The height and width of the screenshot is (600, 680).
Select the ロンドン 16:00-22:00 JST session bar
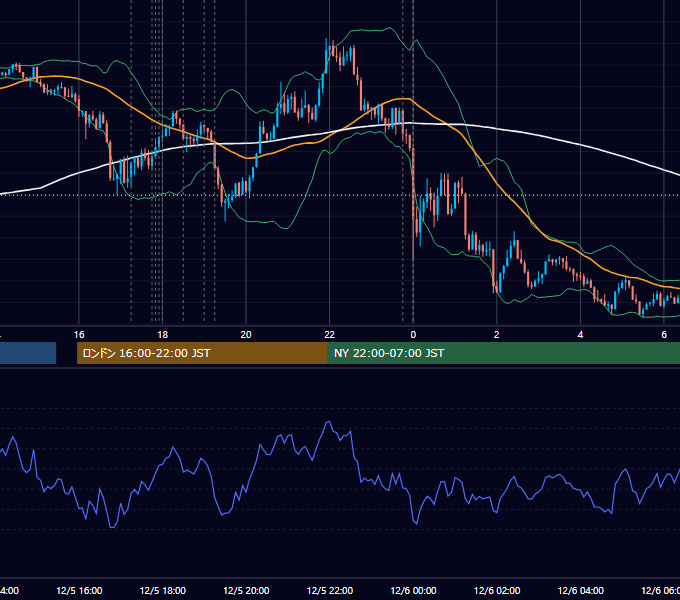point(202,353)
